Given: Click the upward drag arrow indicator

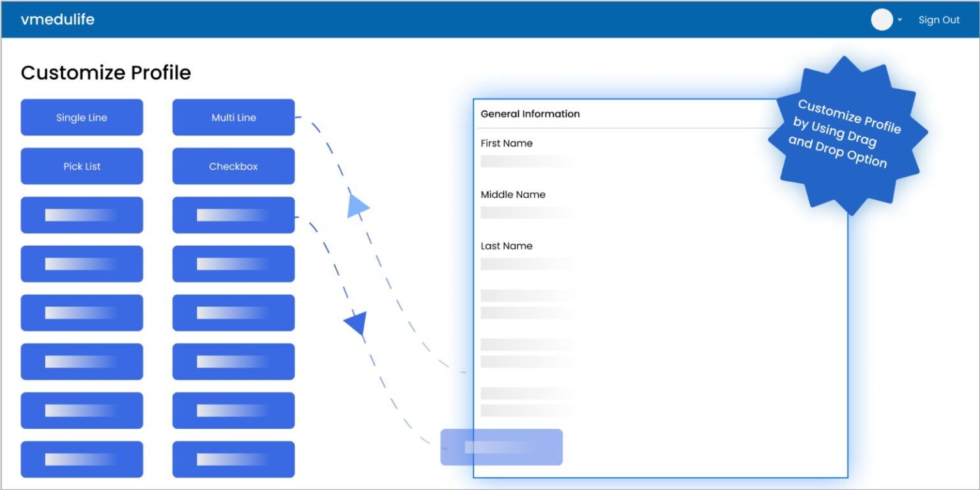Looking at the screenshot, I should (x=357, y=207).
